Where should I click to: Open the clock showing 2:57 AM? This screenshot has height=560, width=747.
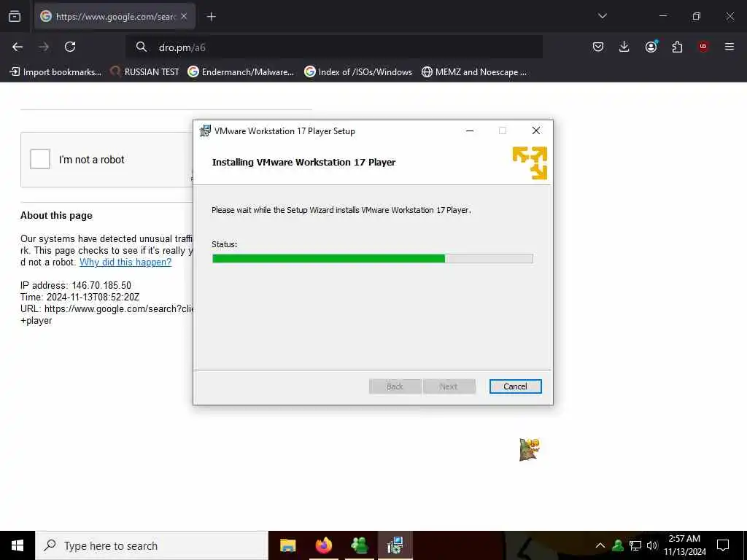click(684, 545)
